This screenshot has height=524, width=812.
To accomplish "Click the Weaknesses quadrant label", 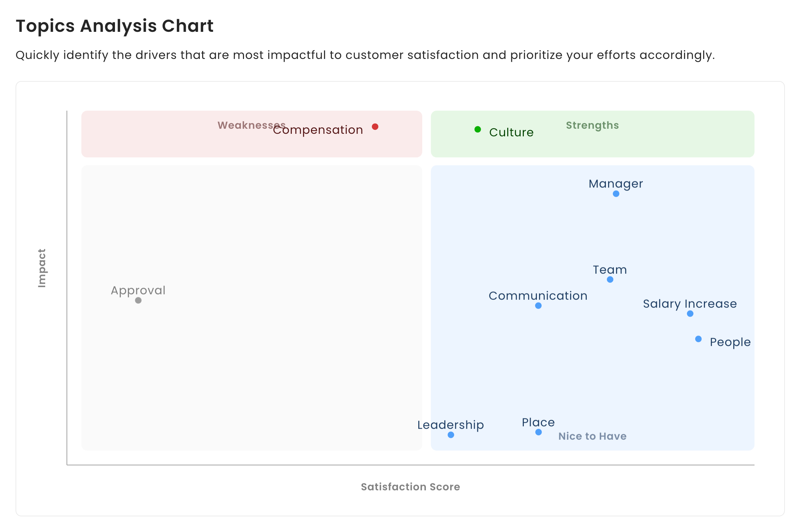I will pyautogui.click(x=246, y=125).
